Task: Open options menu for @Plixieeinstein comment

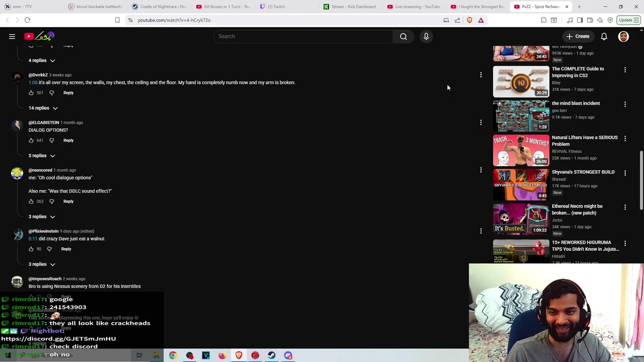Action: pos(480,231)
